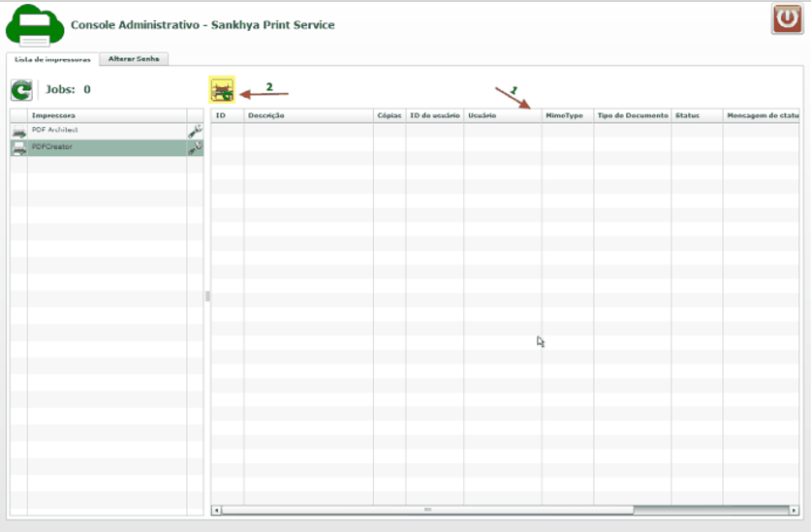Click the Jobs: 0 counter label
811x532 pixels.
pyautogui.click(x=68, y=89)
